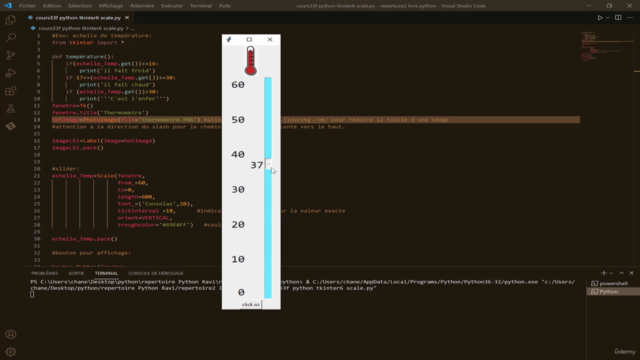This screenshot has height=360, width=640.
Task: Select the cours33f python tkinter6 scale.py tab
Action: point(78,18)
